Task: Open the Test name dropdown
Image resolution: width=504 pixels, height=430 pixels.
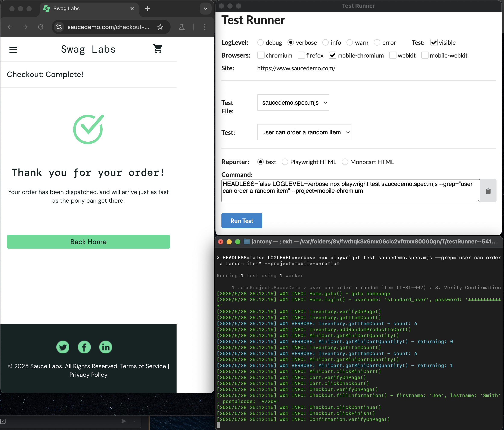Action: pos(304,132)
